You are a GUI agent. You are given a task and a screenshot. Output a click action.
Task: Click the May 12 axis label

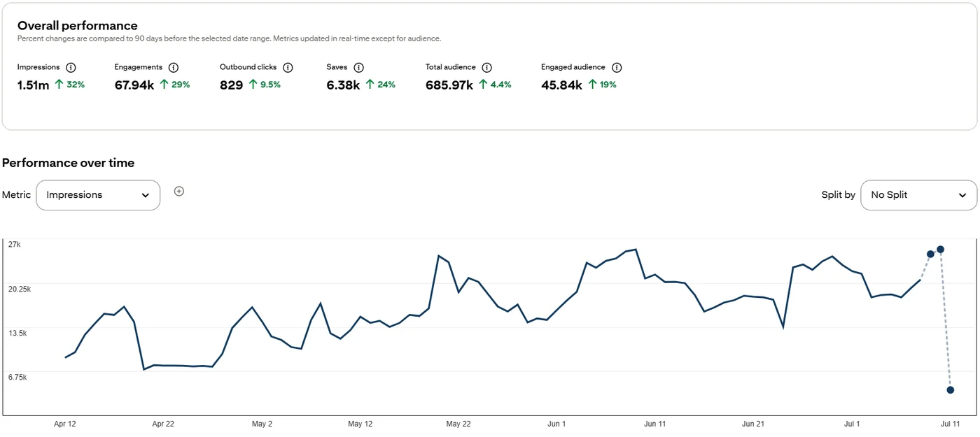tap(360, 424)
